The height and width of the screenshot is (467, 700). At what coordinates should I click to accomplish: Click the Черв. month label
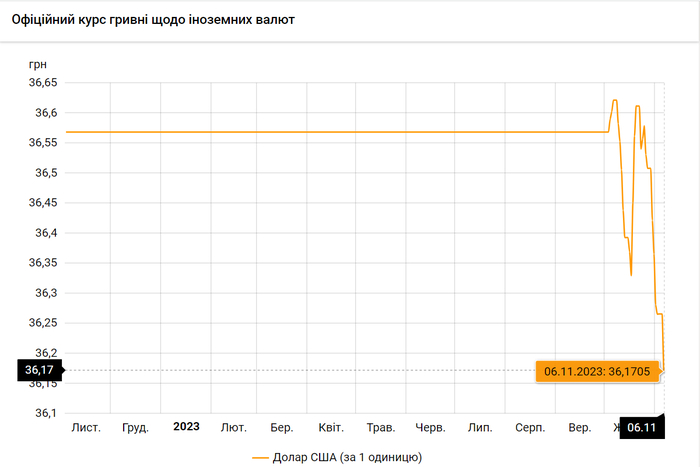430,427
